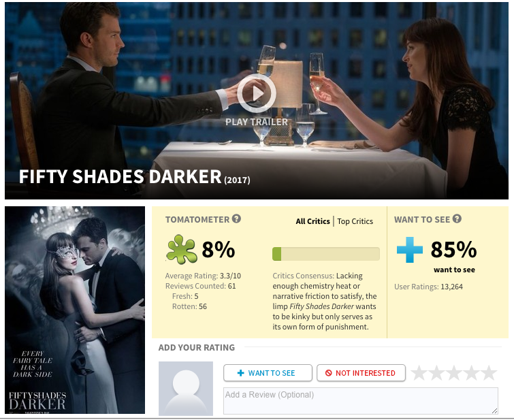Click the user avatar placeholder image
514x420 pixels.
(x=186, y=389)
